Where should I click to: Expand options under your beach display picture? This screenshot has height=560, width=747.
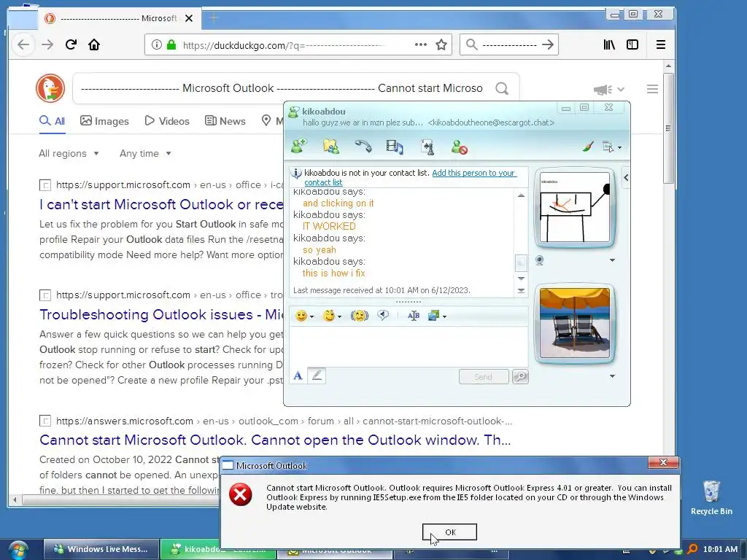(612, 376)
